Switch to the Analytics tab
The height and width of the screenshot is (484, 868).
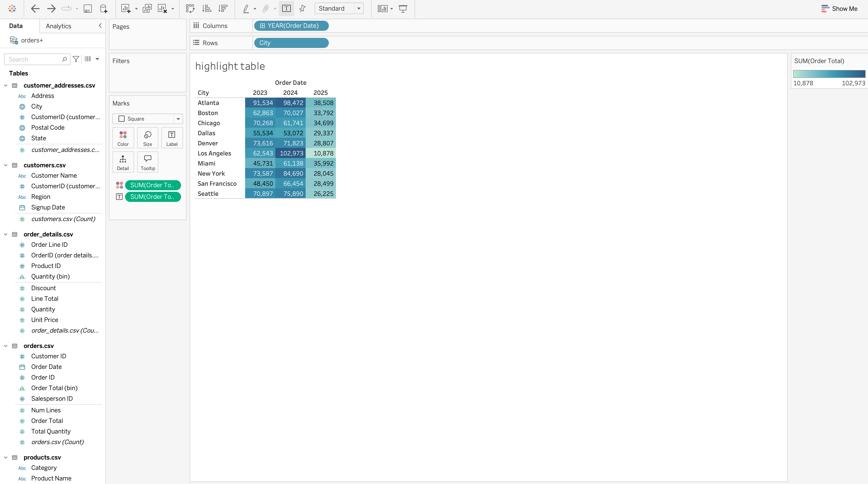pyautogui.click(x=58, y=26)
